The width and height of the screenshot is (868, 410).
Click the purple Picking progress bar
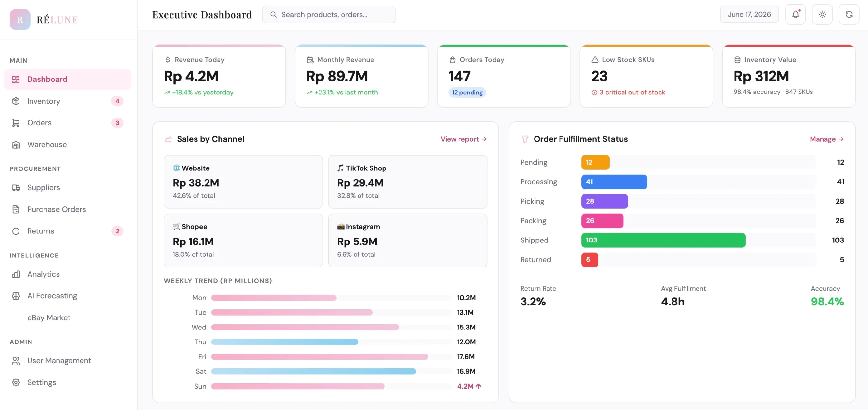point(605,202)
